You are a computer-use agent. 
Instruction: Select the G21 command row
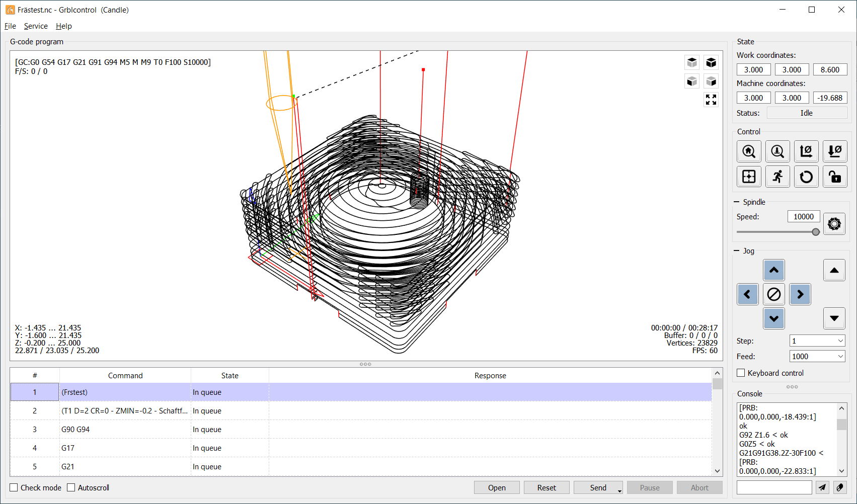361,467
